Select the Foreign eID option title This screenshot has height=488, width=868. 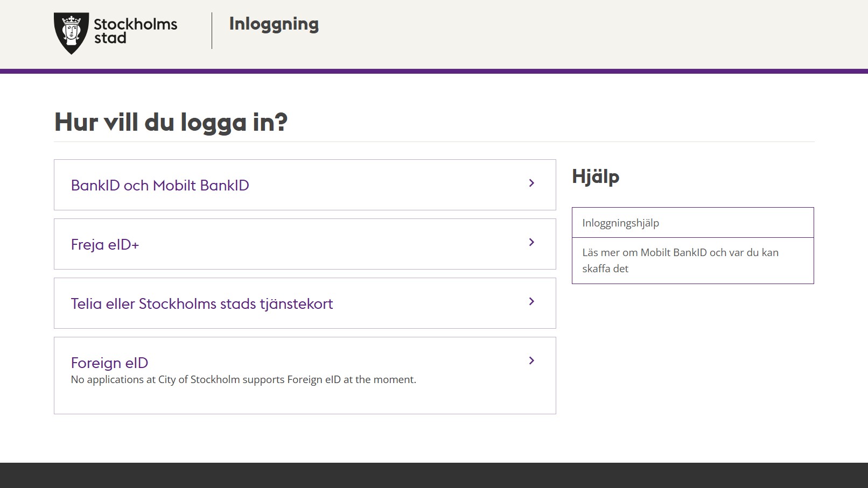point(109,363)
